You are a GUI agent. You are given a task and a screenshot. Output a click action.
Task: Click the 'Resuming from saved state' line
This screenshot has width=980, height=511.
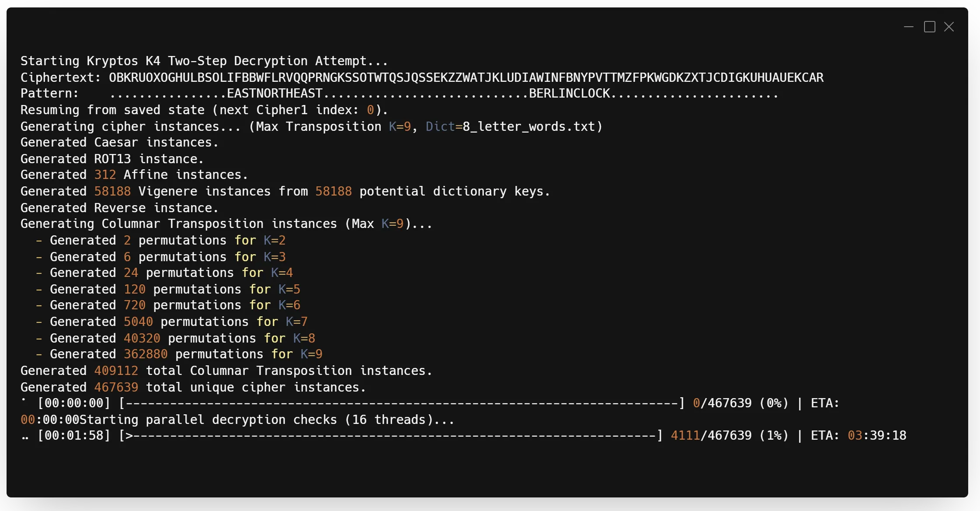tap(204, 110)
